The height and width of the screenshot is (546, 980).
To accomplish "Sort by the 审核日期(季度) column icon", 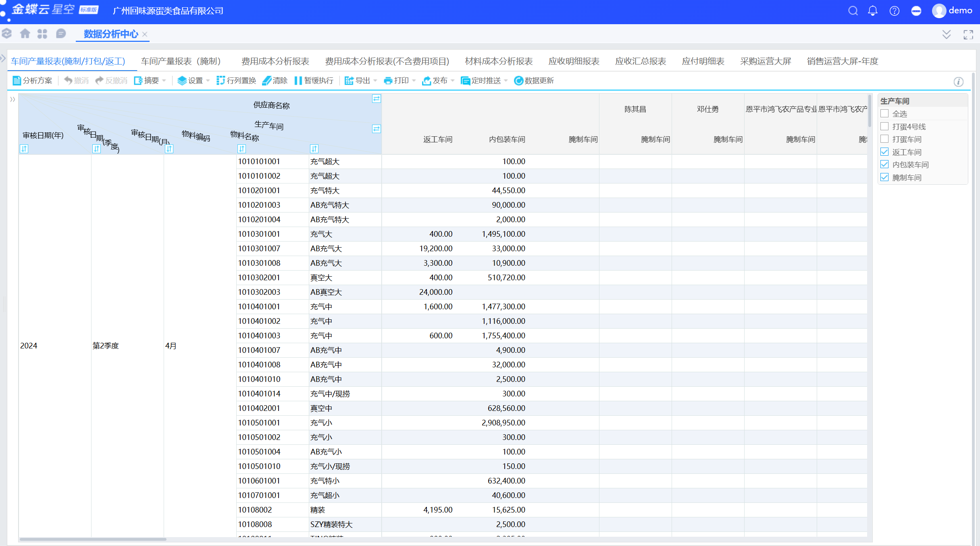I will click(x=97, y=149).
